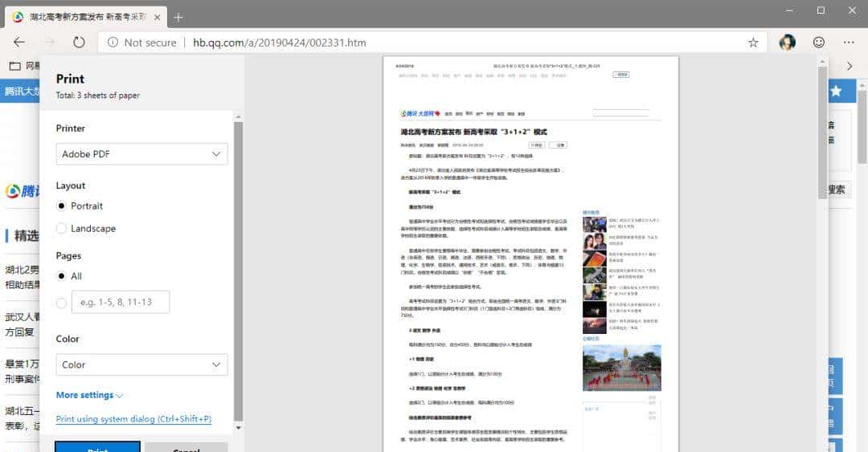Open the user profile avatar
Screen dimensions: 868x452
click(x=787, y=42)
